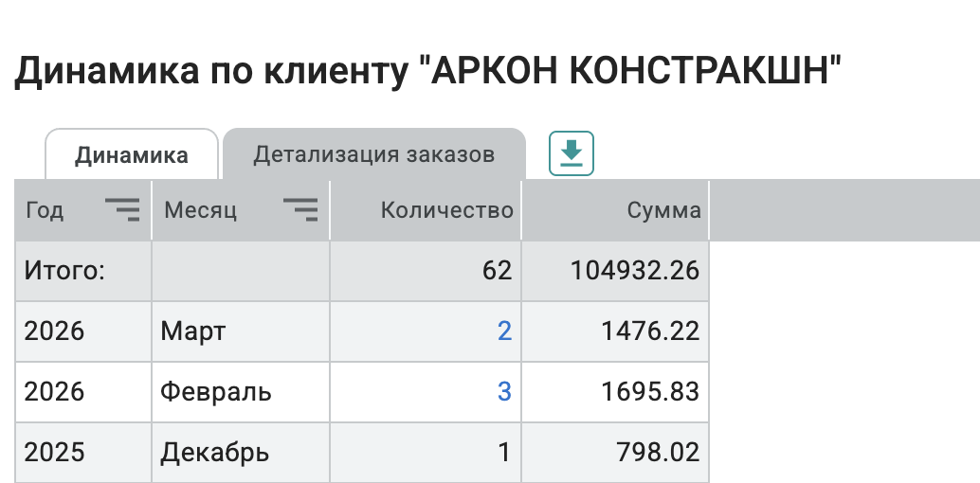Open order count 2 for Март
Image resolution: width=980 pixels, height=483 pixels.
pyautogui.click(x=504, y=331)
